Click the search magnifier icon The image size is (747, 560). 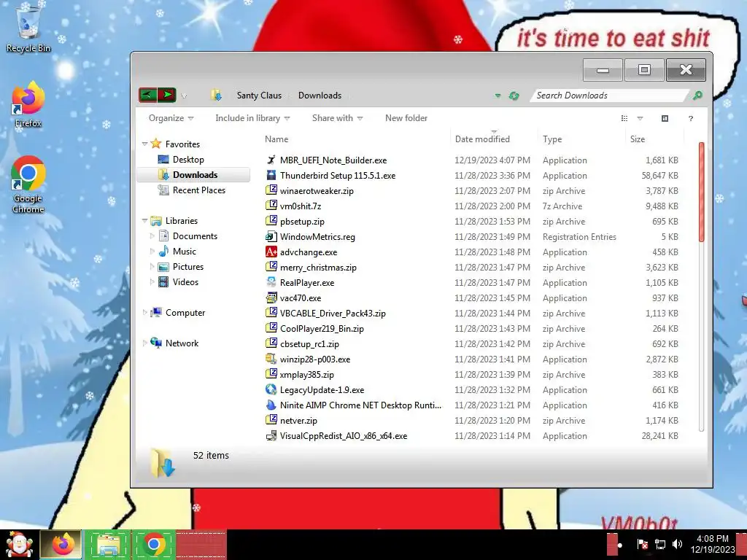(x=697, y=96)
